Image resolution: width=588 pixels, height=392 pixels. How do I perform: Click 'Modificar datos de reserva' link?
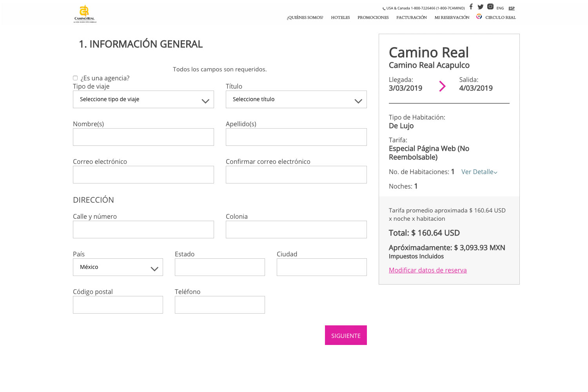point(427,270)
